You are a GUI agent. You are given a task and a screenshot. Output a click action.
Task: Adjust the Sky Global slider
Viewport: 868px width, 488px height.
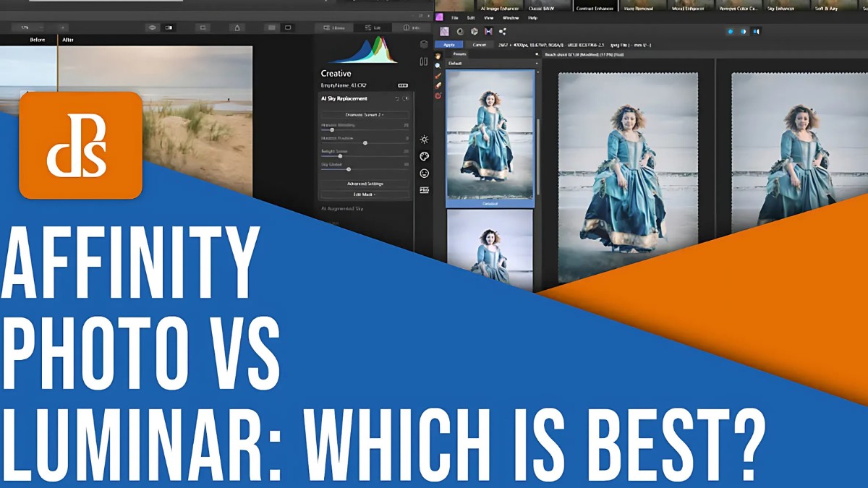point(365,169)
